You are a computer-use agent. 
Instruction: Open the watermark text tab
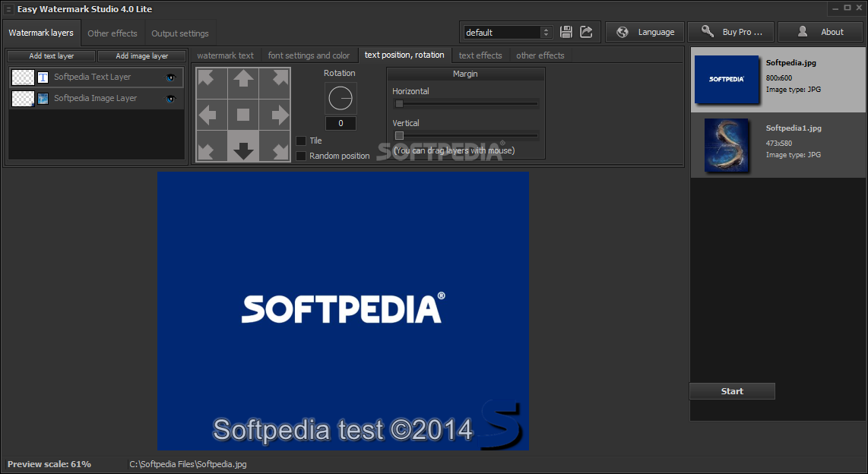[x=225, y=55]
